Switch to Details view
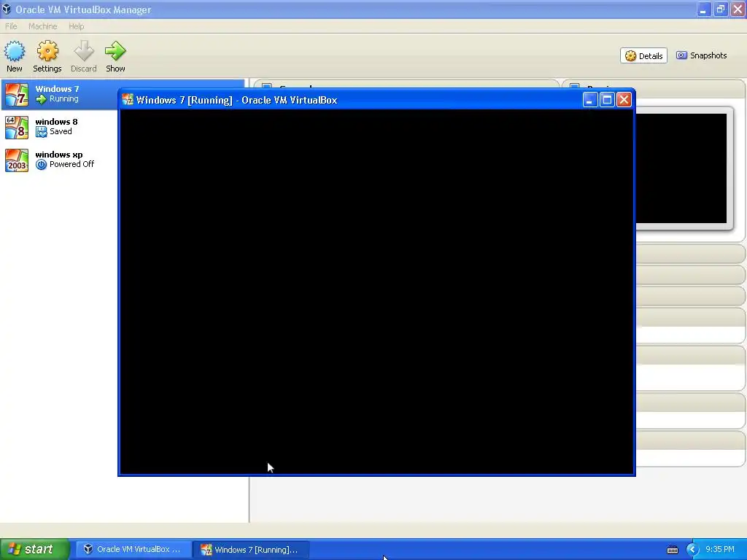Screen dimensions: 747x560 643,55
